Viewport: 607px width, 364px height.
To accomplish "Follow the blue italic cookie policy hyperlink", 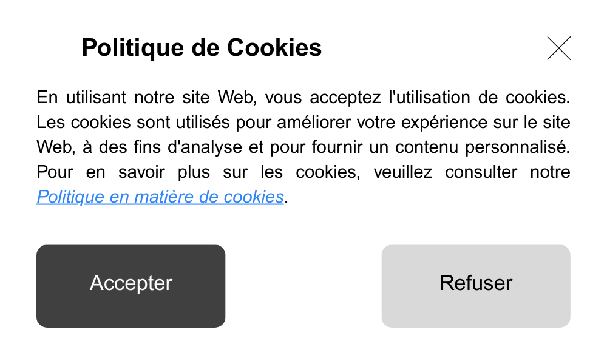I will pos(160,197).
